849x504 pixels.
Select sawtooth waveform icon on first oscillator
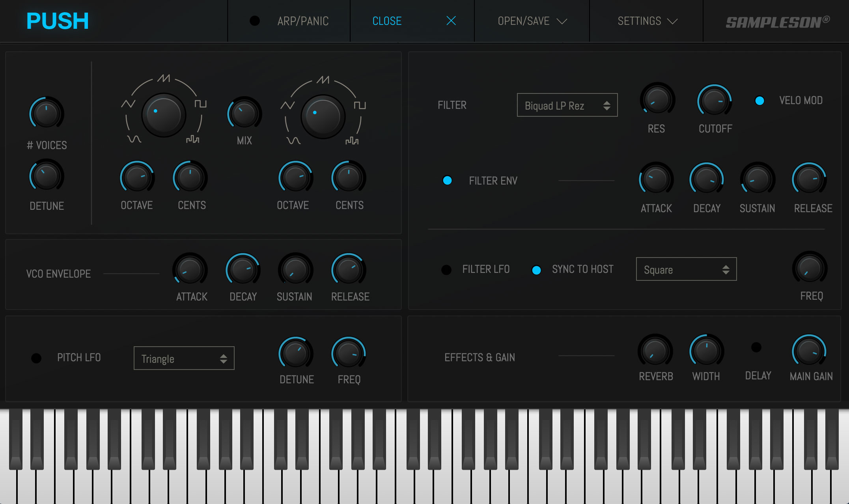coord(164,78)
